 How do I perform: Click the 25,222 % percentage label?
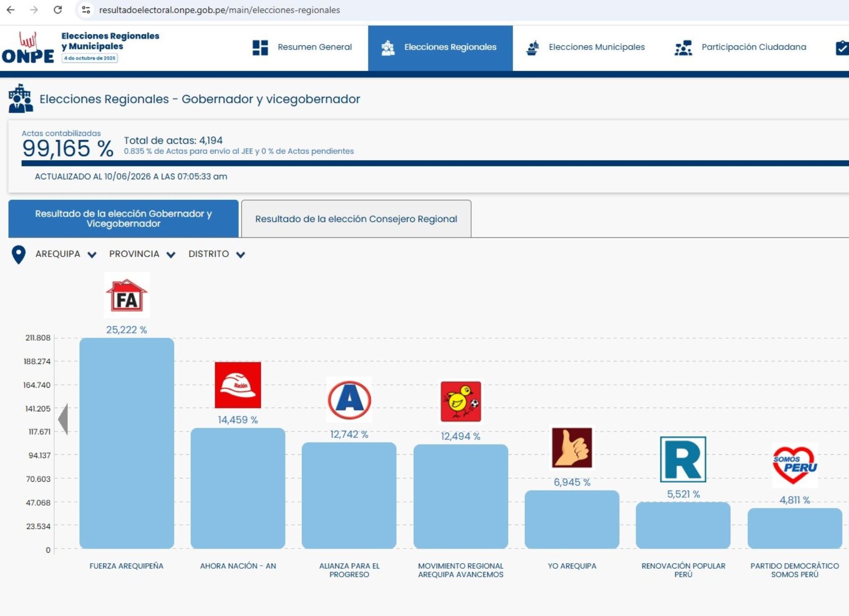coord(126,330)
